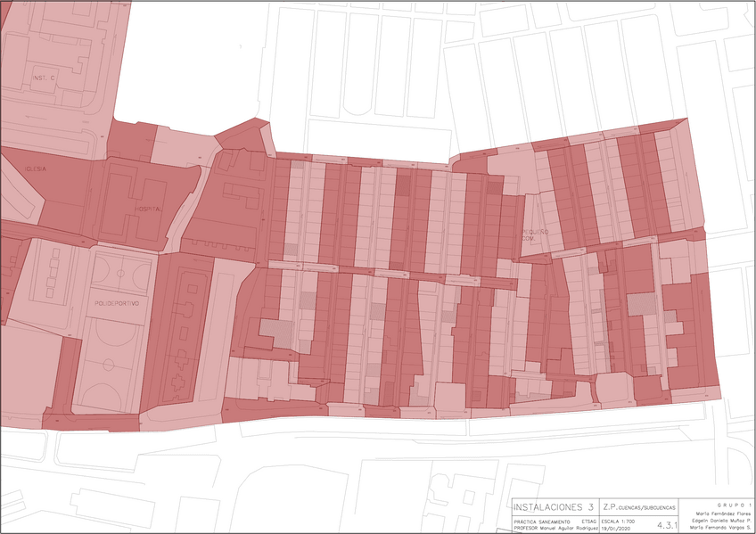
Task: Click the ETSAG text in title block
Action: (x=588, y=521)
